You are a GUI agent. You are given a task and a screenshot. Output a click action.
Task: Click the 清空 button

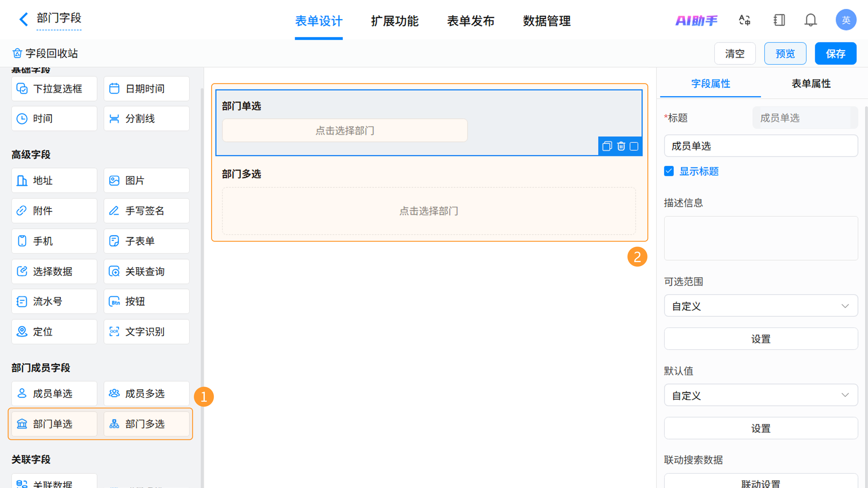735,54
